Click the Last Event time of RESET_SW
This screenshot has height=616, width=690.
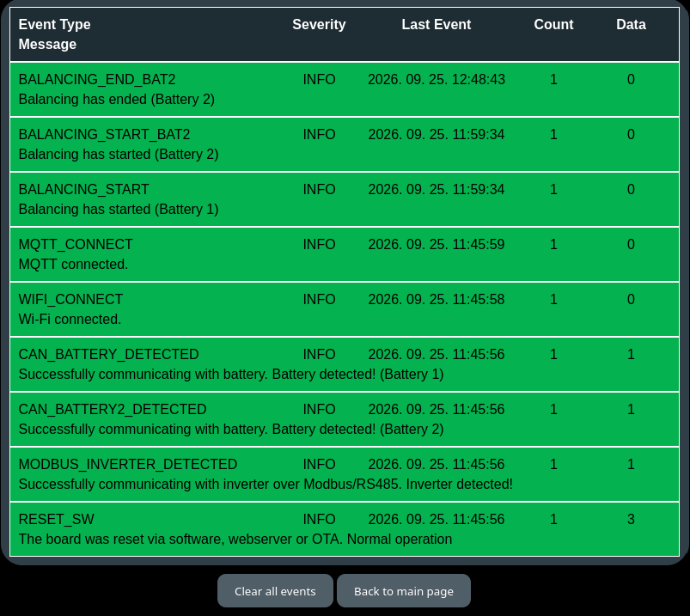437,519
